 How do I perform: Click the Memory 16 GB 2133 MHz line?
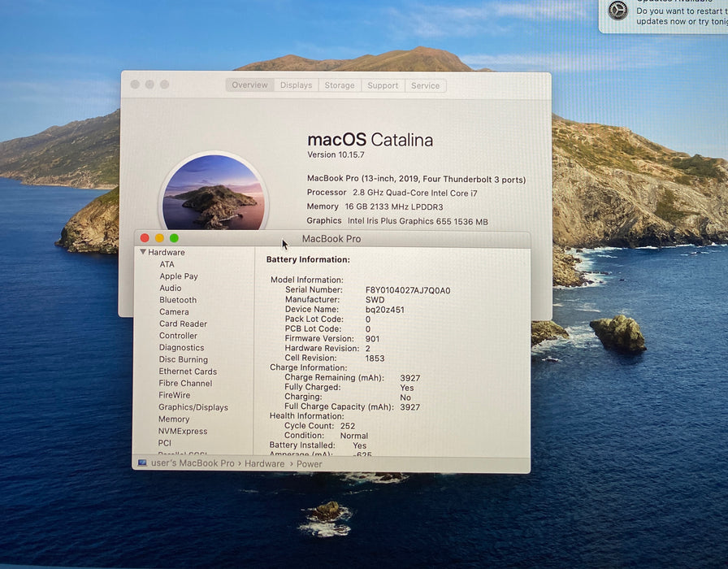click(375, 206)
